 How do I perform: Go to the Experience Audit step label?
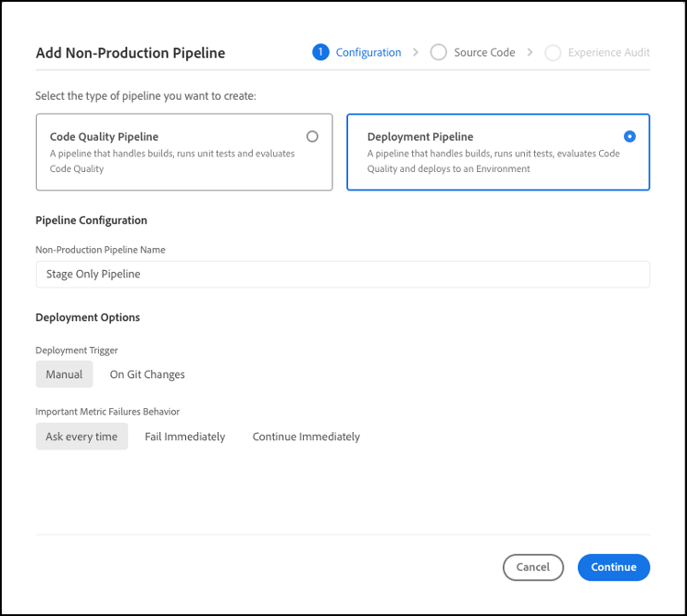pos(608,52)
